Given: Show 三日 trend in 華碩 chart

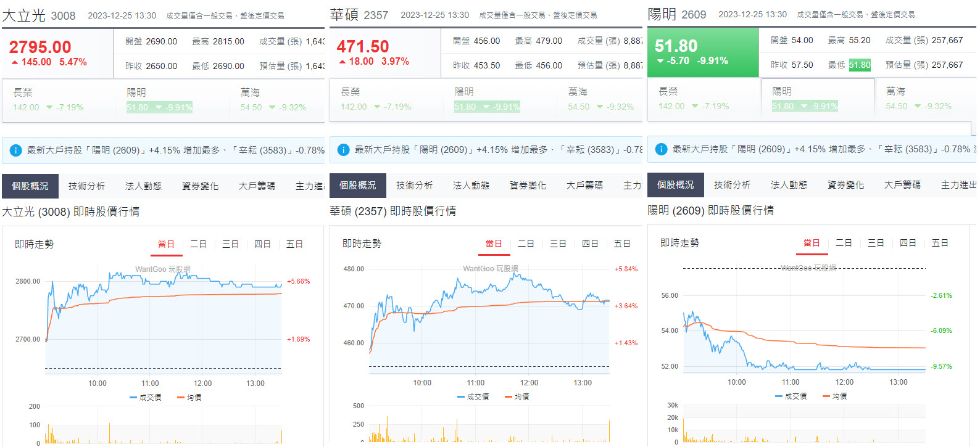Looking at the screenshot, I should [559, 244].
